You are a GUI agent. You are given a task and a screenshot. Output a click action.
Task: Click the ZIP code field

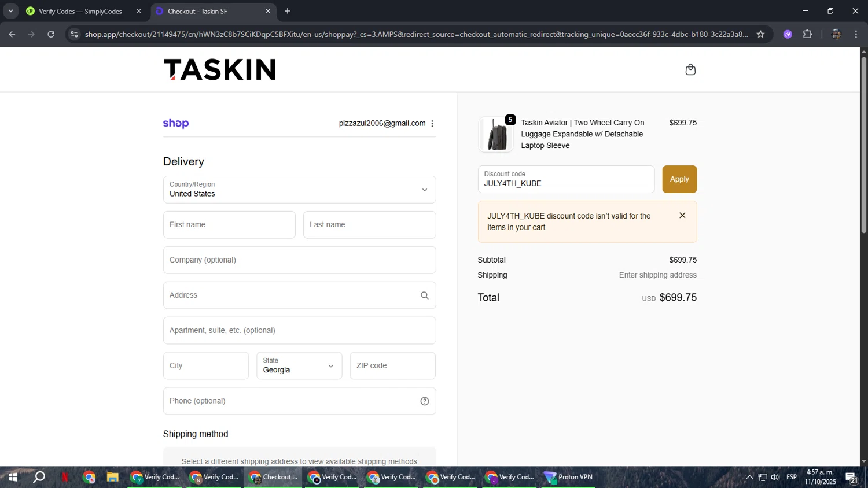(392, 366)
